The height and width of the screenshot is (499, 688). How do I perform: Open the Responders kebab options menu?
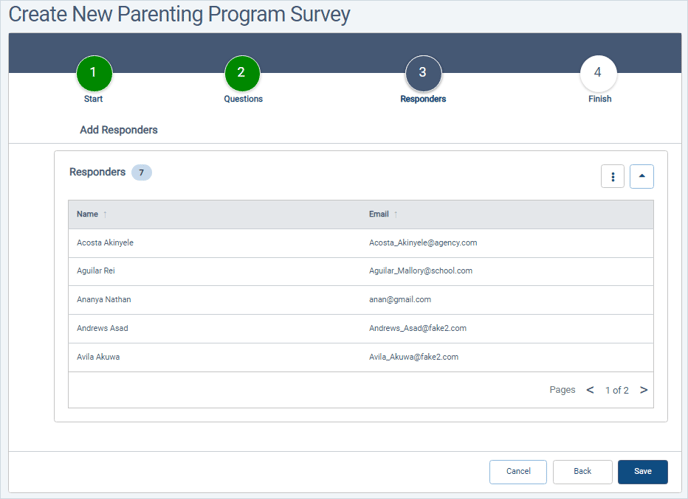coord(613,176)
